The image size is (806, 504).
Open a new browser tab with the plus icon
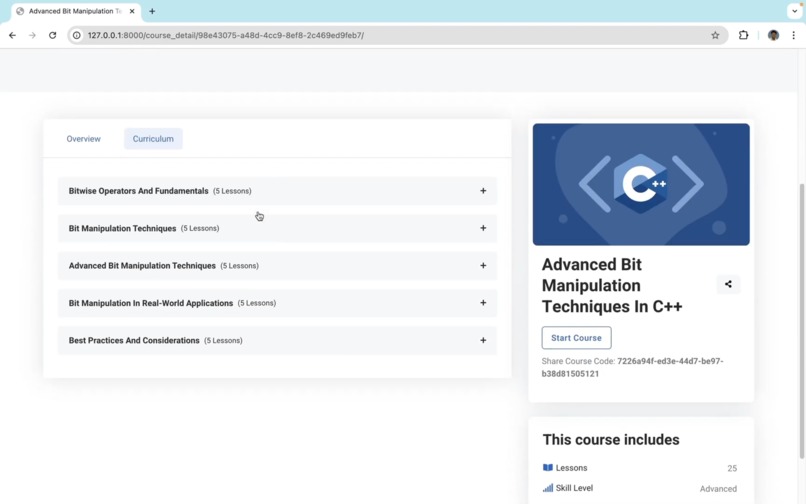(152, 11)
